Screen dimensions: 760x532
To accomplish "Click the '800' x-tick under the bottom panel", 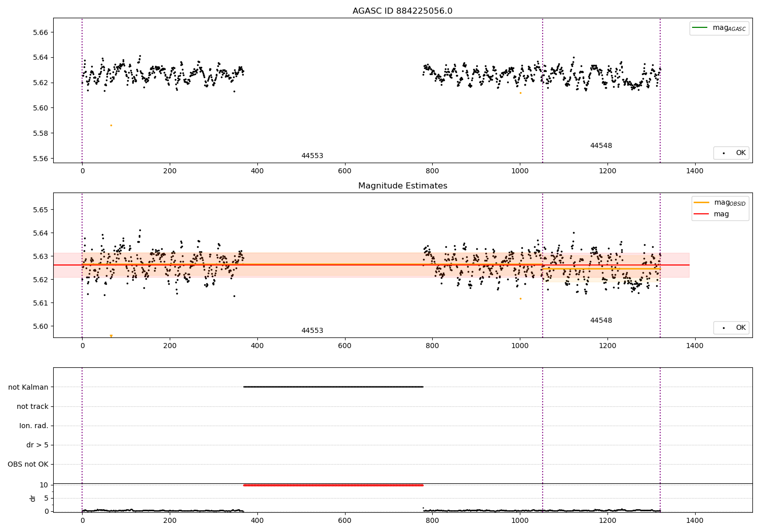I will [x=432, y=520].
